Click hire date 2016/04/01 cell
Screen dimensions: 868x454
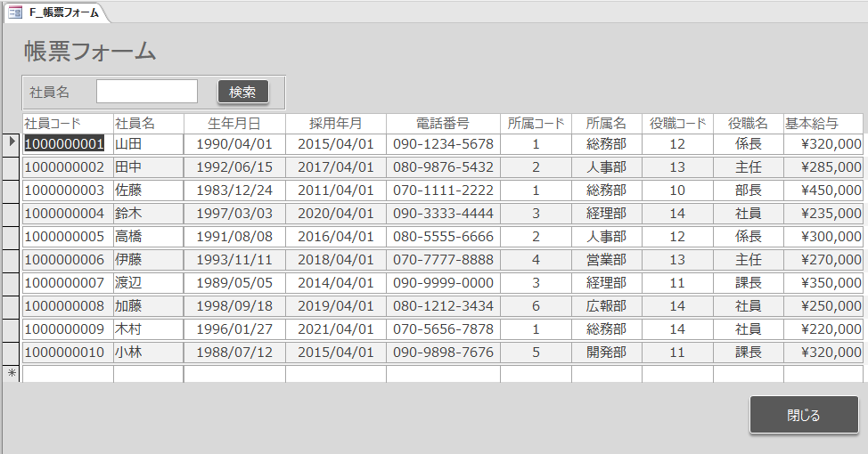point(335,237)
